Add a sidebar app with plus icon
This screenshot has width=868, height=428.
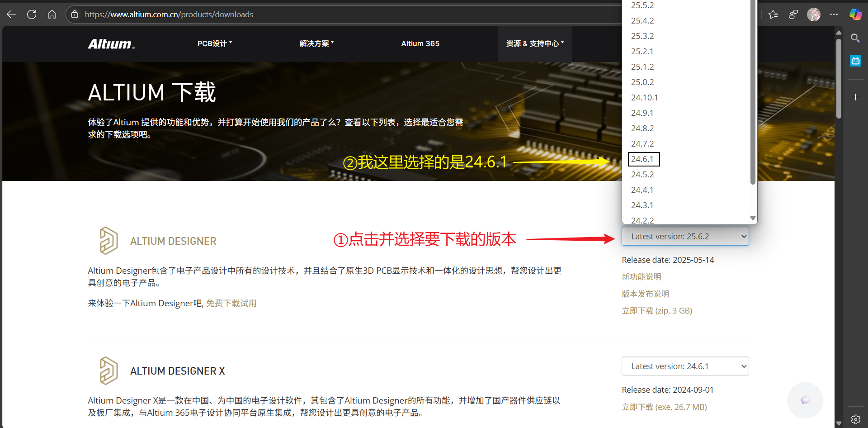(x=855, y=97)
